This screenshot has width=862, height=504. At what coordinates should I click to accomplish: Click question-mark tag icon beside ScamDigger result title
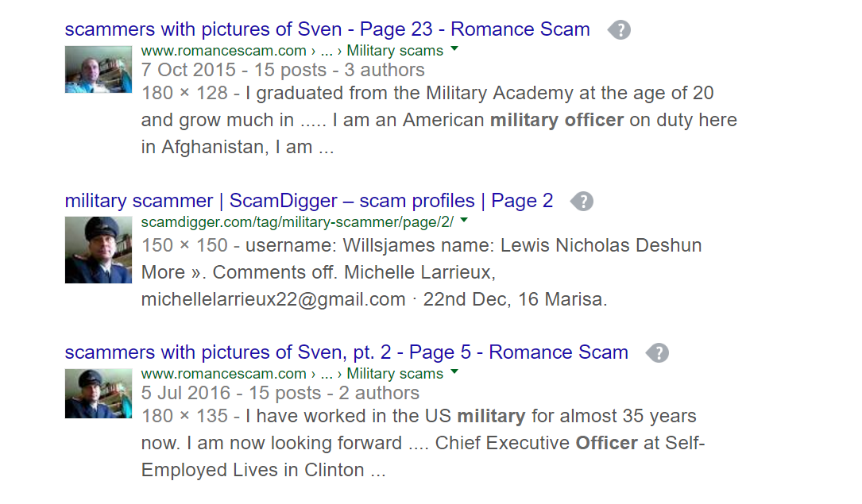(x=582, y=202)
